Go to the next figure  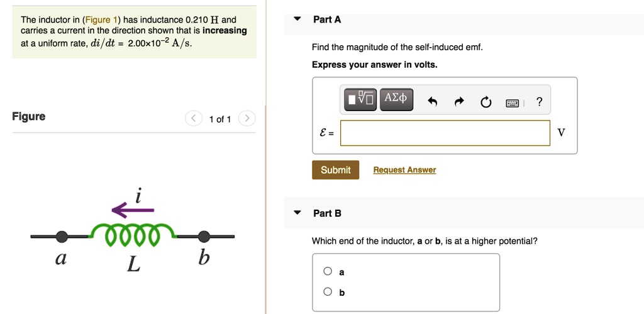coord(247,119)
